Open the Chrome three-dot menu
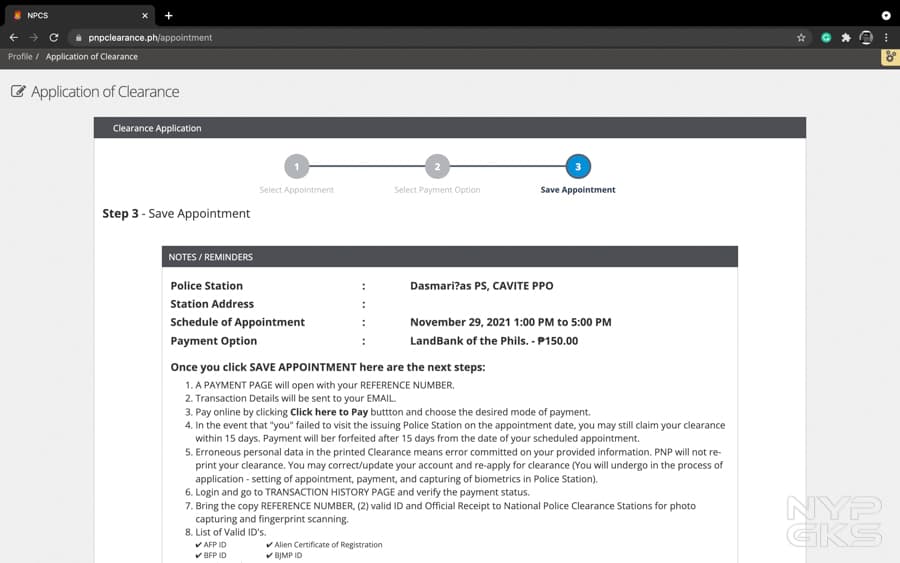 (886, 37)
